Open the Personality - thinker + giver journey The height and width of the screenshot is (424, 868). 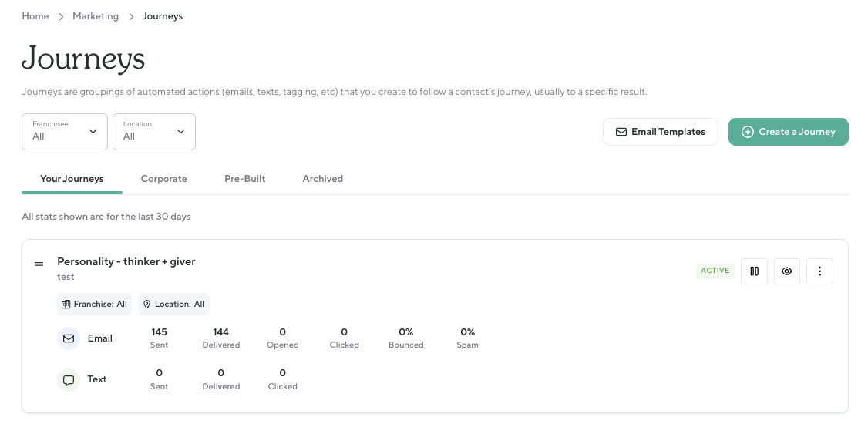126,262
